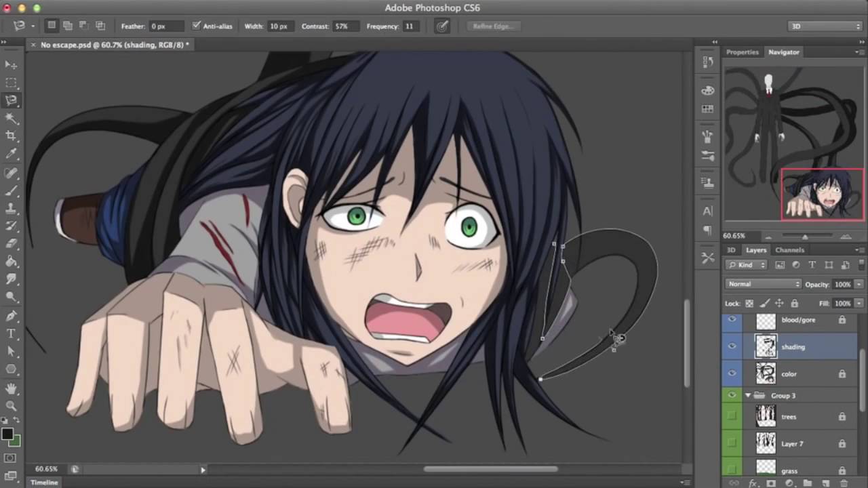Select the Eraser tool
Image resolution: width=868 pixels, height=488 pixels.
(x=12, y=244)
